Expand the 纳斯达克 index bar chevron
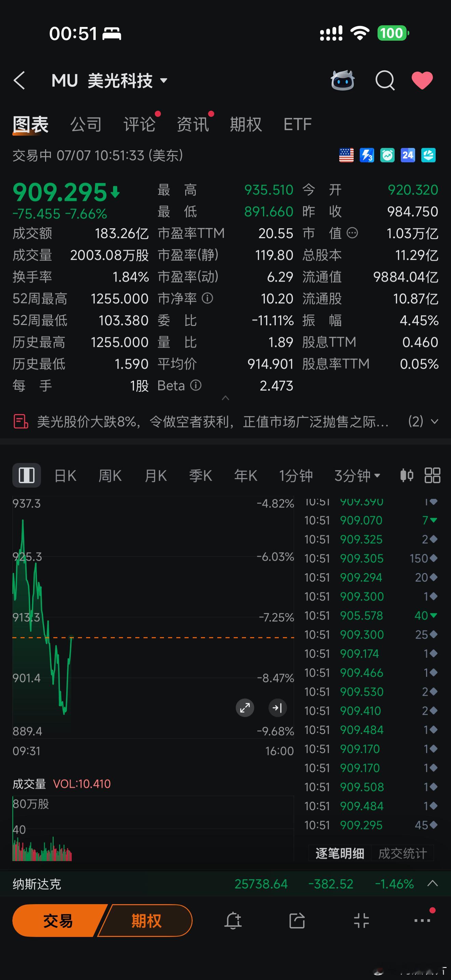Viewport: 451px width, 980px height. tap(433, 883)
